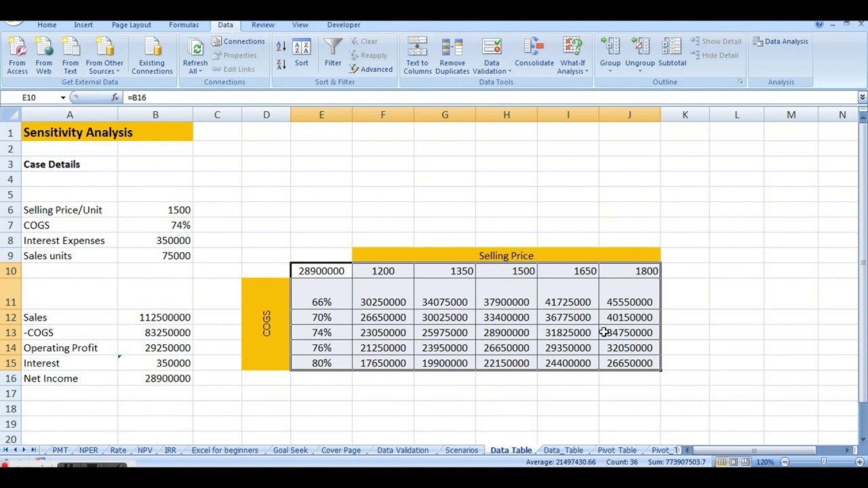Click the zoom slider track

(x=822, y=462)
